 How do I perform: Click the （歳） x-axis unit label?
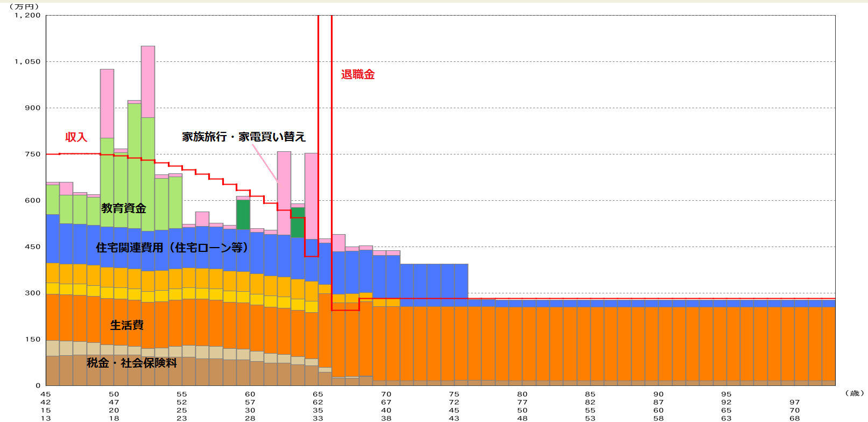pyautogui.click(x=855, y=393)
